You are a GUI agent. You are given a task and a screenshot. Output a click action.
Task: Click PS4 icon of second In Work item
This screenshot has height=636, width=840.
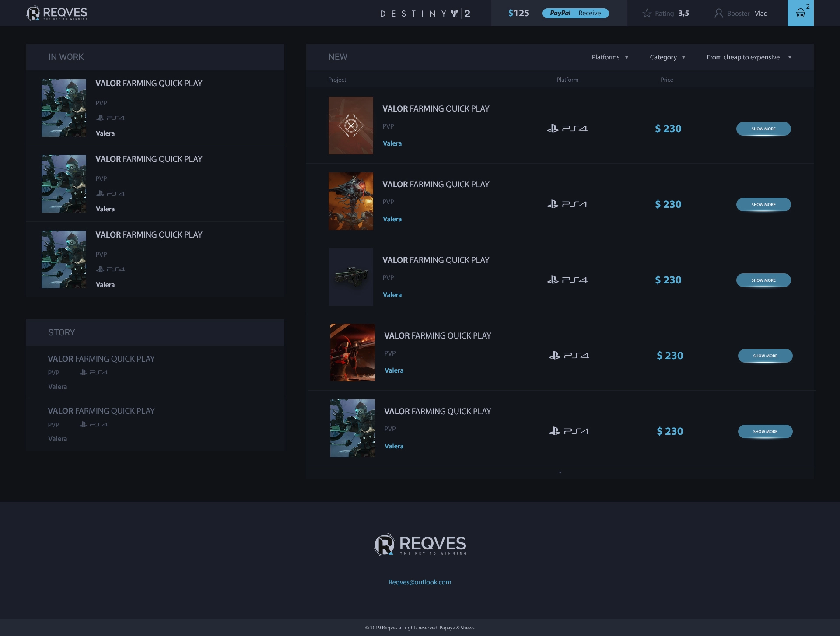tap(110, 193)
